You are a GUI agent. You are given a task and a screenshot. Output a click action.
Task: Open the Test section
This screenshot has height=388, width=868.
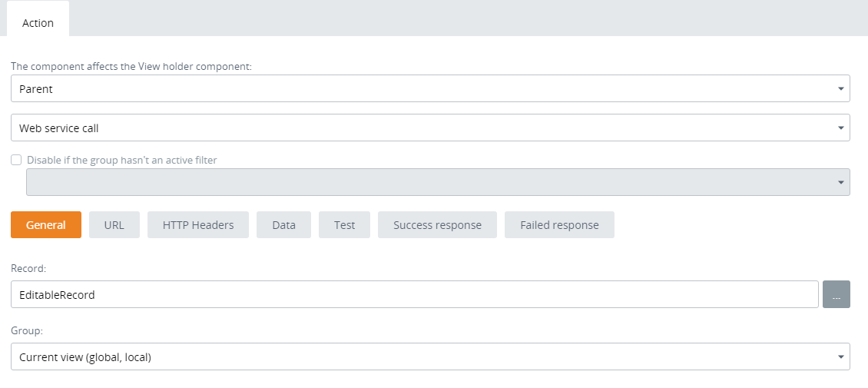click(x=344, y=225)
